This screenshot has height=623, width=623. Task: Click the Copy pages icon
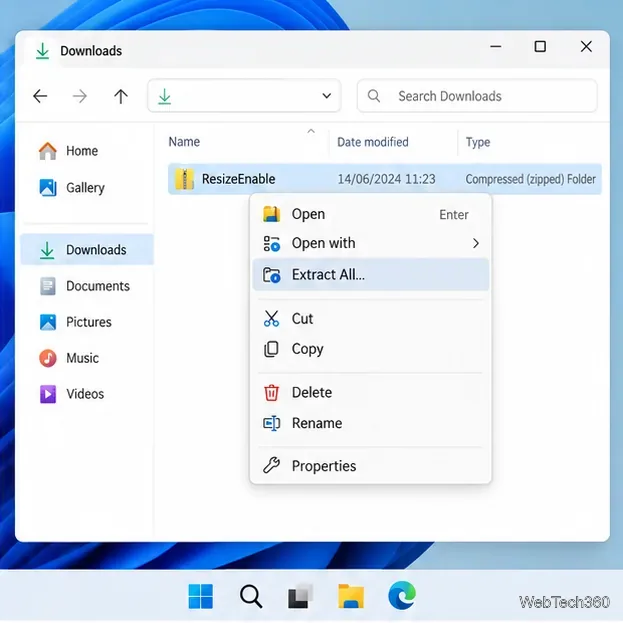(x=271, y=349)
